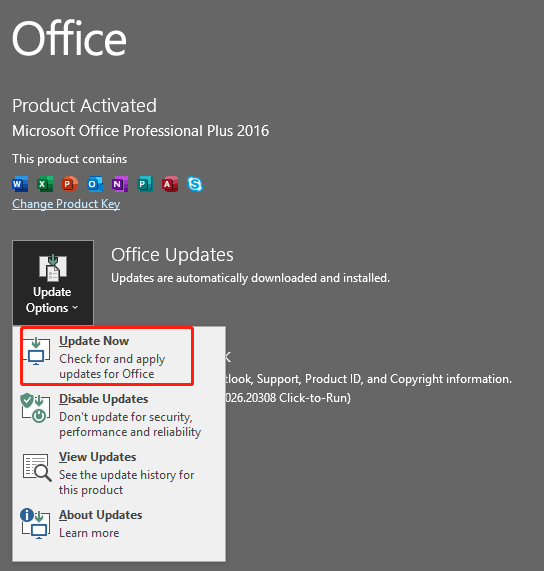The image size is (544, 571).
Task: Click the About Updates info icon
Action: click(x=35, y=523)
